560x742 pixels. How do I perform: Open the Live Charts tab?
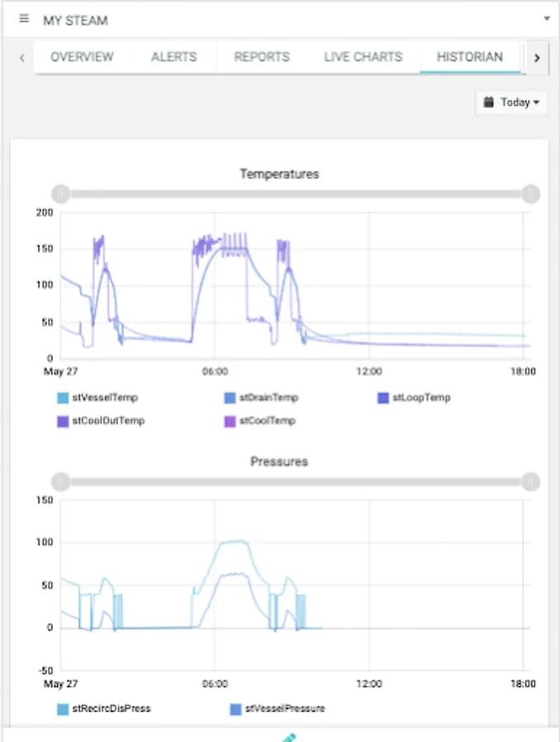pyautogui.click(x=363, y=57)
